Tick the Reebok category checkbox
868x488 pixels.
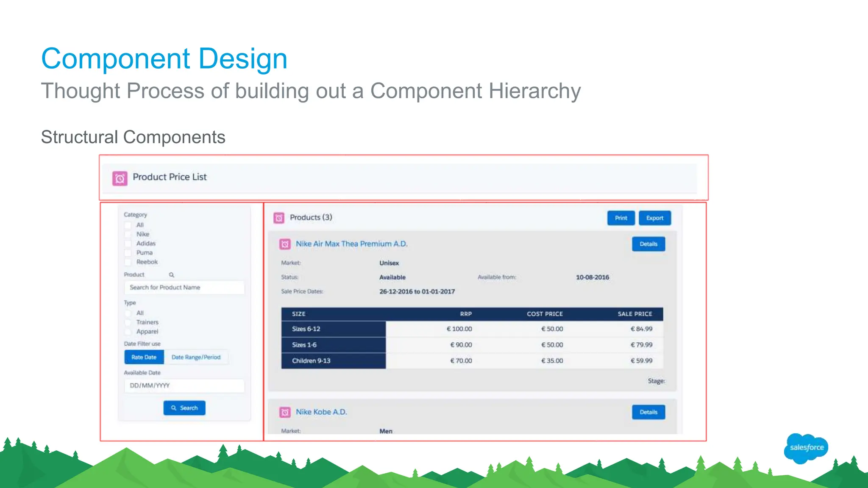pyautogui.click(x=128, y=262)
